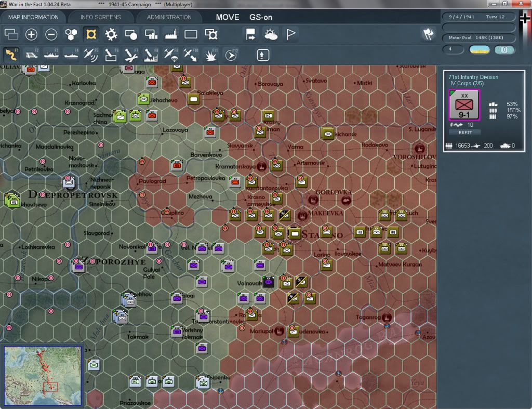Zoom out with the minus icon
The height and width of the screenshot is (409, 532).
(51, 34)
